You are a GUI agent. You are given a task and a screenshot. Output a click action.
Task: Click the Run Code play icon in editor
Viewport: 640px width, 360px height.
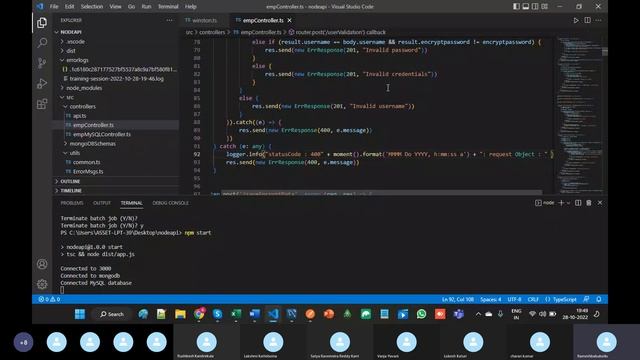(x=576, y=20)
